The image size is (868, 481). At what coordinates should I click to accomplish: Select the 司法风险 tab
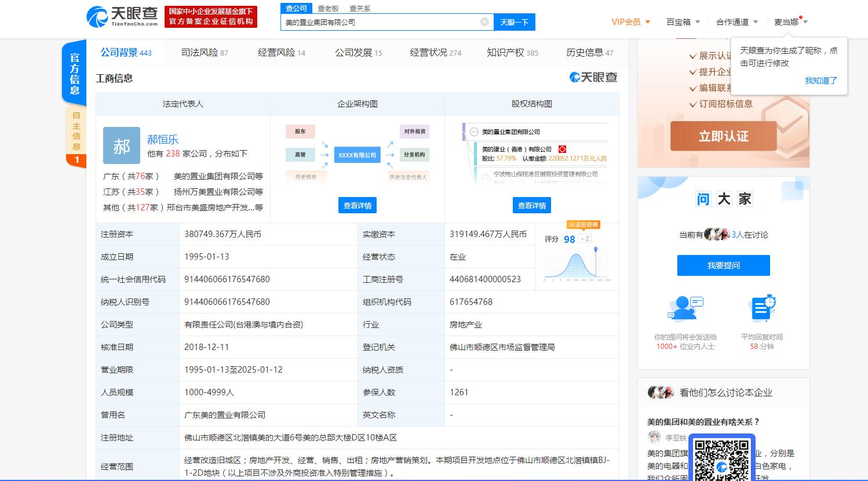click(x=205, y=52)
